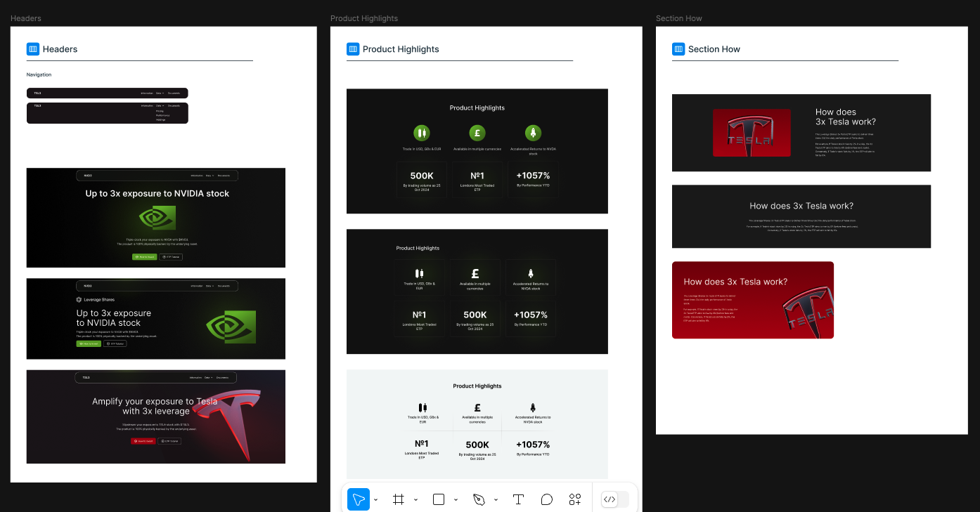Viewport: 980px width, 512px height.
Task: Click green rocket icon in top highlights card
Action: coord(533,132)
